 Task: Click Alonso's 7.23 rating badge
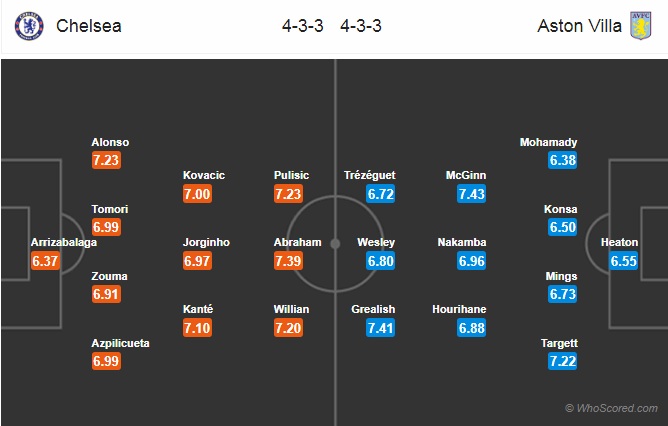(106, 160)
